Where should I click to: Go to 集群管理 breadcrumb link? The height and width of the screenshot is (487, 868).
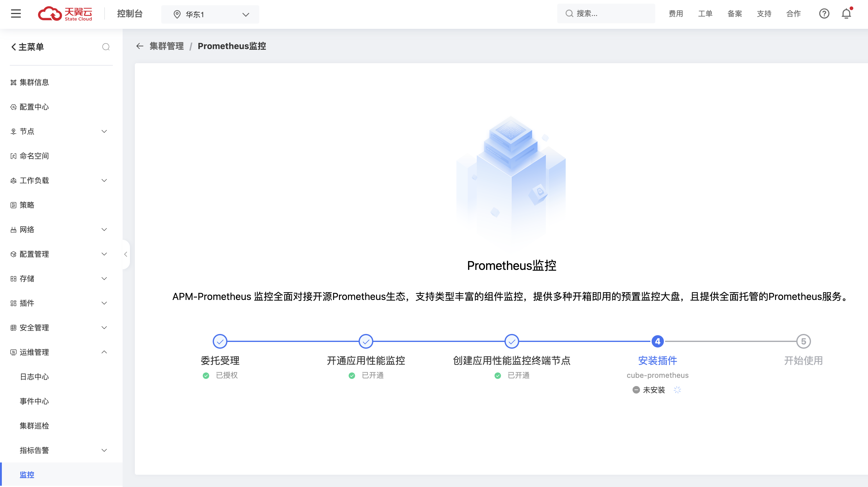tap(166, 46)
